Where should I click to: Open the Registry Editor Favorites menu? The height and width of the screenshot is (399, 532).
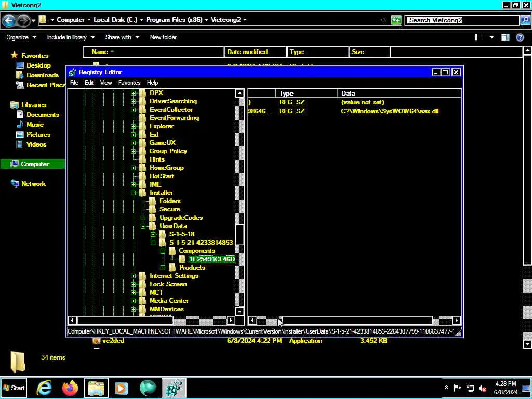pos(129,83)
